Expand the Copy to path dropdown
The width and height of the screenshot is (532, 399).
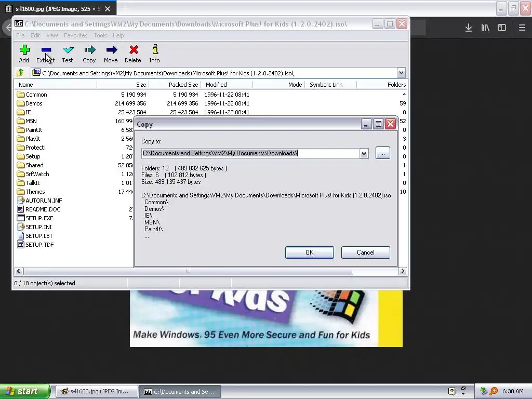click(x=364, y=153)
